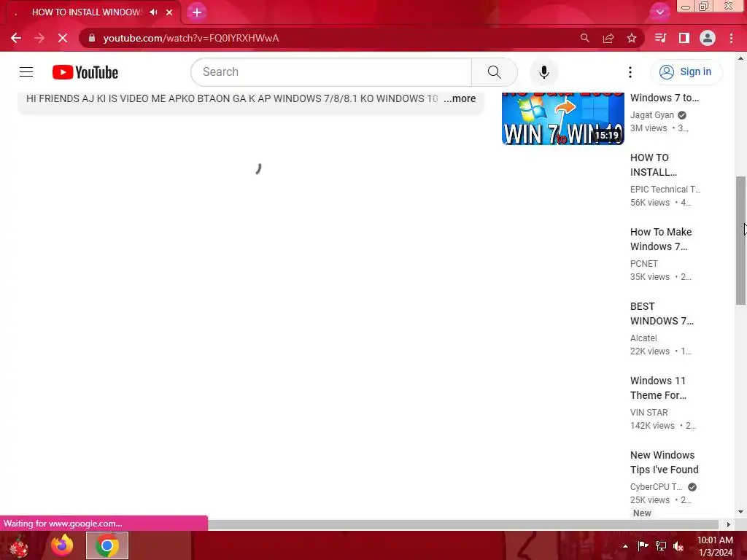Screen dimensions: 747x560
Task: Open Windows 7 to... video title
Action: [x=665, y=98]
